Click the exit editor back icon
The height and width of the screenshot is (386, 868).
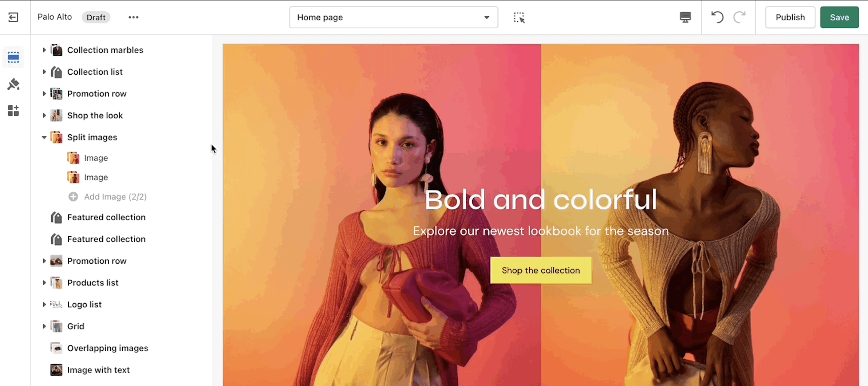pyautogui.click(x=13, y=17)
